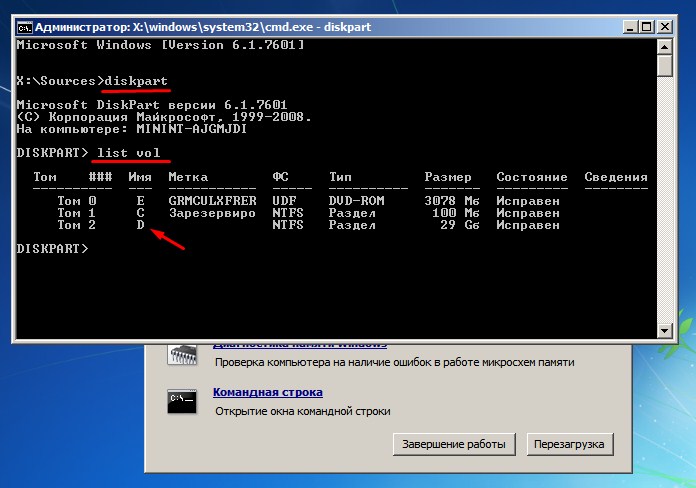Open the Командная строка link
The image size is (696, 488).
pyautogui.click(x=268, y=393)
